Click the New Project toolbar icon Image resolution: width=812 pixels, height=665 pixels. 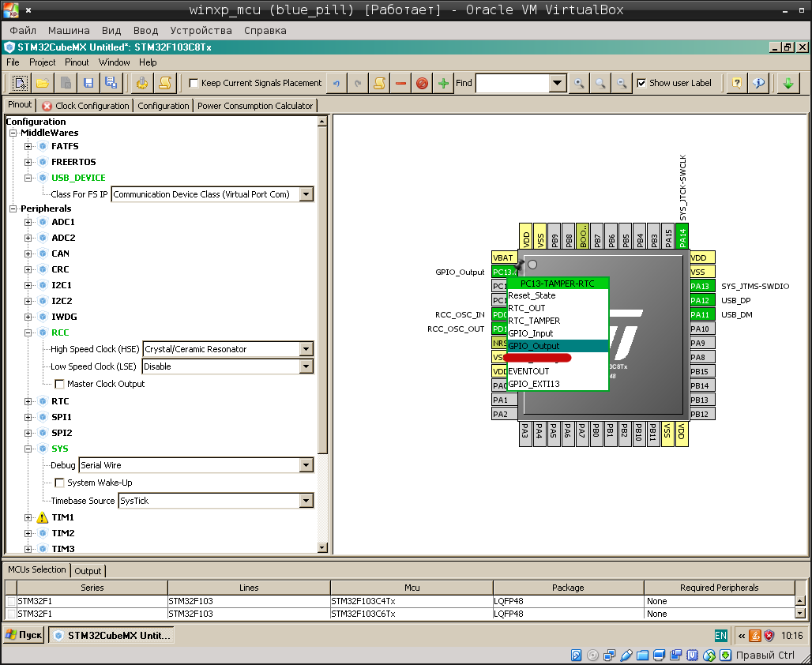tap(20, 83)
